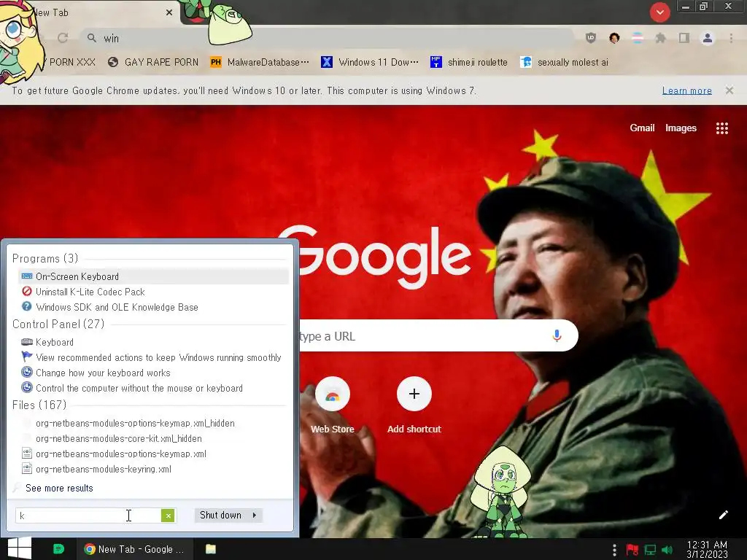Launch On-Screen Keyboard from Programs results
Screen dimensions: 747x560
(153, 276)
